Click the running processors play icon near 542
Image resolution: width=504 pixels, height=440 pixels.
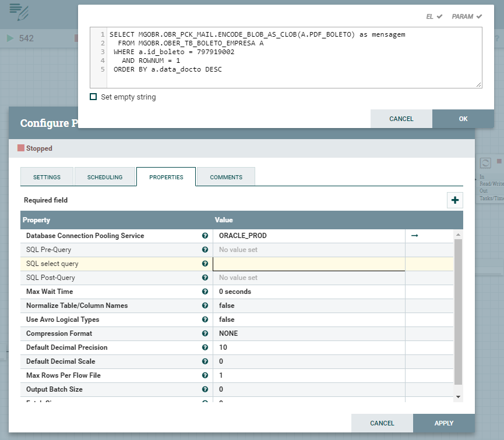tap(10, 38)
